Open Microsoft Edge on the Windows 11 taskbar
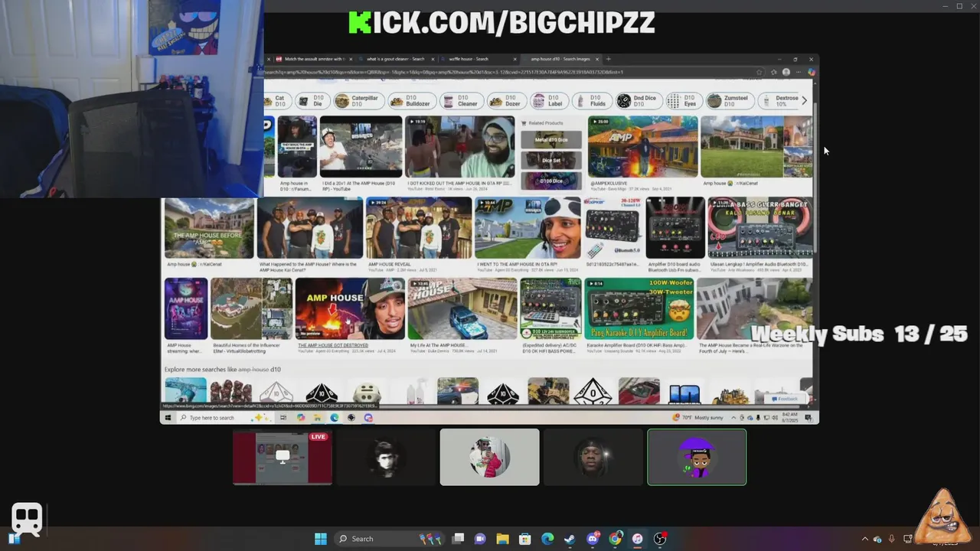 (x=547, y=539)
